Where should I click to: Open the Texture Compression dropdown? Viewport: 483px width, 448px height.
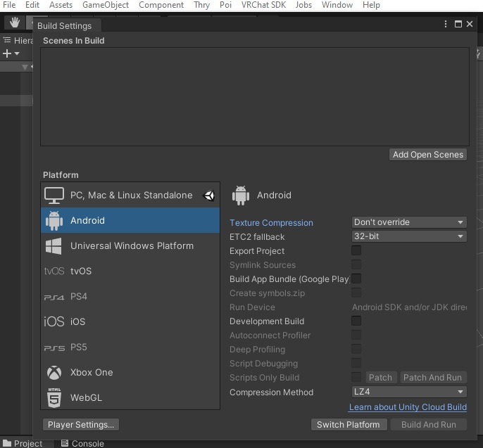coord(409,222)
